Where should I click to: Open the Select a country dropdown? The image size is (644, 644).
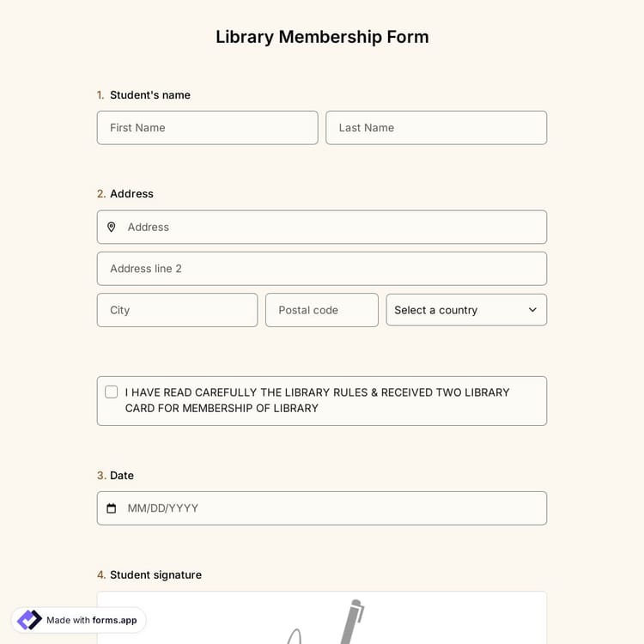point(465,310)
